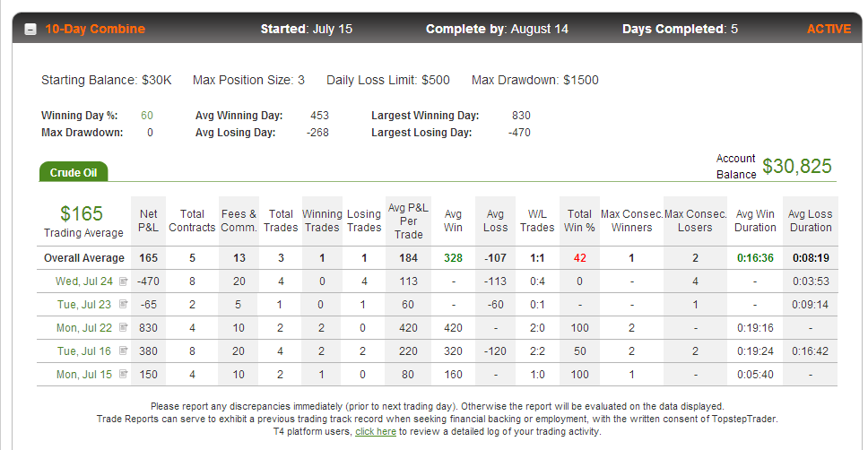Click the Net P&L column header
The height and width of the screenshot is (450, 868).
point(148,221)
